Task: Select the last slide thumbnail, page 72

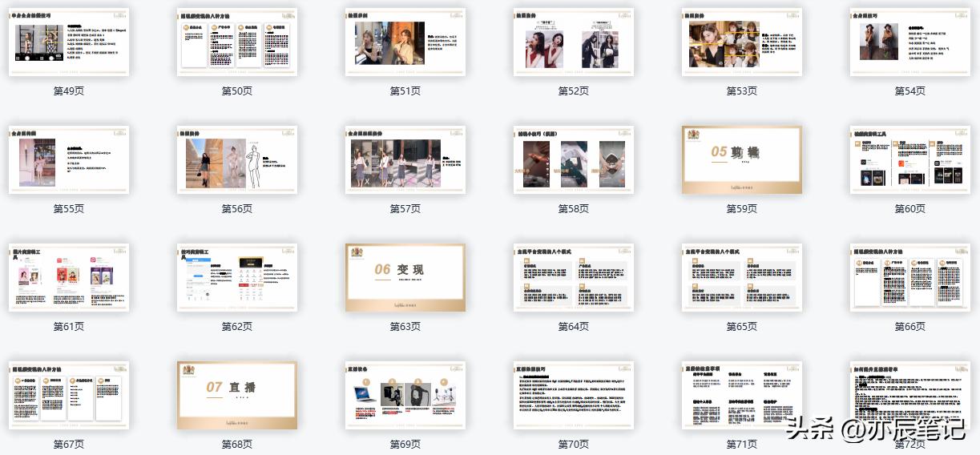Action: point(910,396)
